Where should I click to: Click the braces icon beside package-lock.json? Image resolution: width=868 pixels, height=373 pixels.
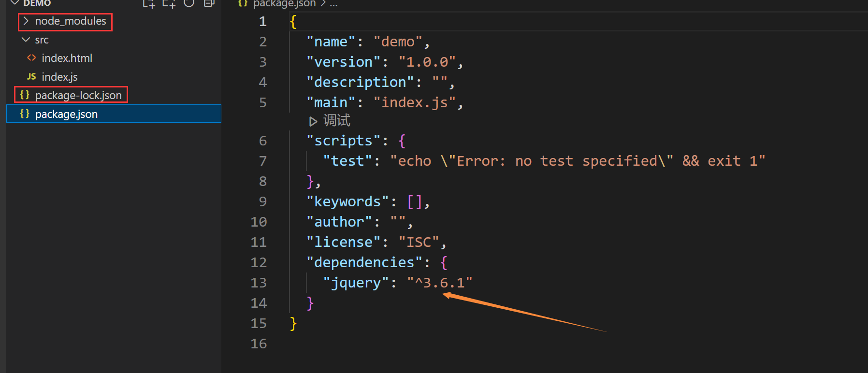coord(25,95)
